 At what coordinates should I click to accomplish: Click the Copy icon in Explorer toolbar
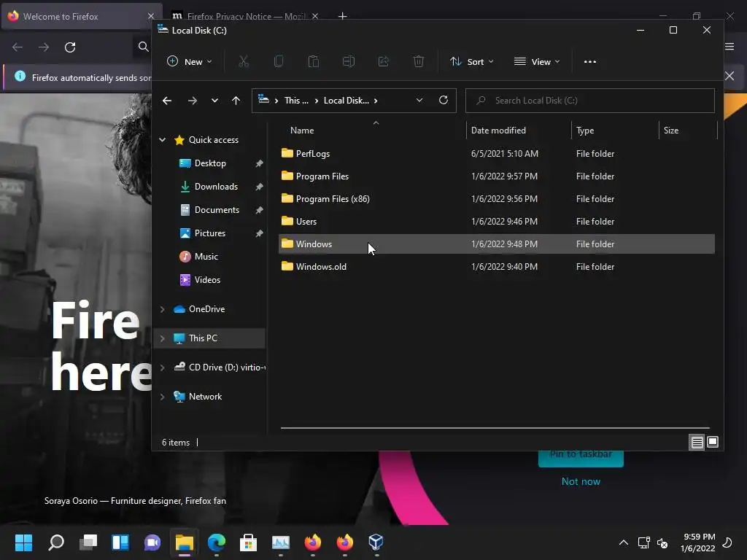[x=279, y=61]
